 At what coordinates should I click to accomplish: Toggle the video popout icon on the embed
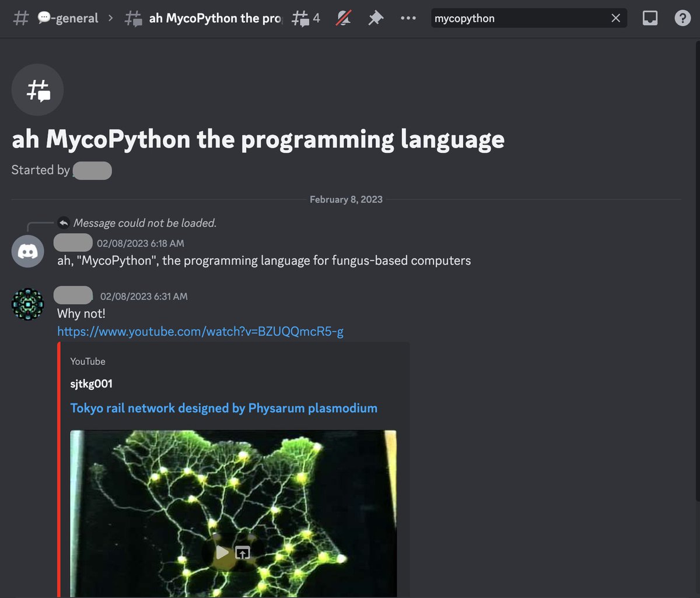click(243, 552)
